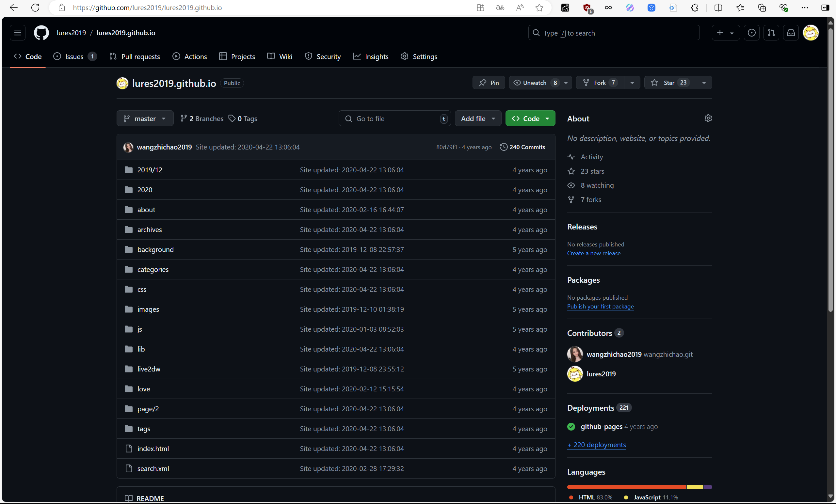
Task: Open the green Code dropdown
Action: pyautogui.click(x=530, y=118)
